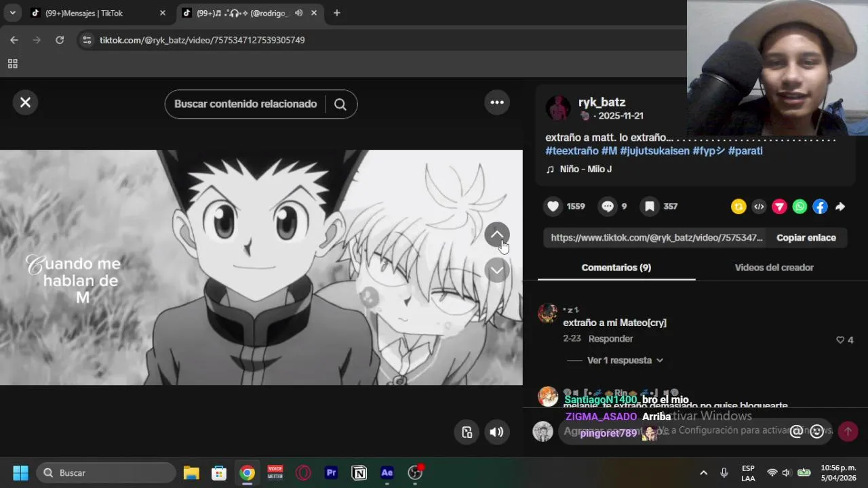Image resolution: width=868 pixels, height=488 pixels.
Task: Switch to Comentarios (9) tab
Action: (x=616, y=268)
